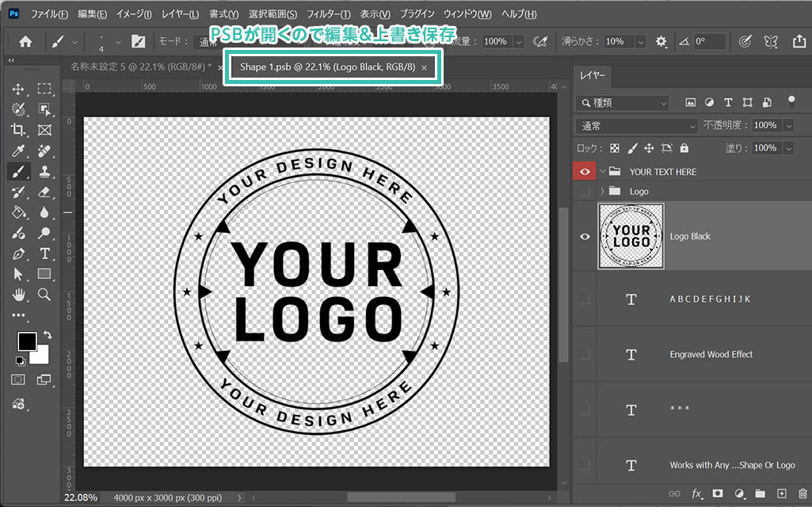Select the Eyedropper tool
This screenshot has width=812, height=507.
(x=18, y=151)
